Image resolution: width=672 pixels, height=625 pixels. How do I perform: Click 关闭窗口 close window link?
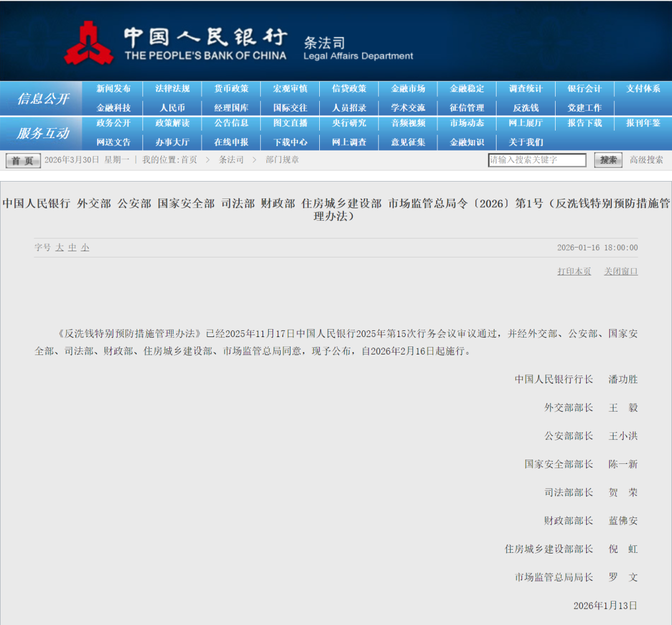pos(620,272)
